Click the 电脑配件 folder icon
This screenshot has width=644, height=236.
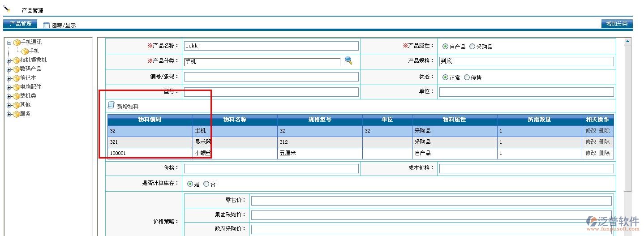tap(17, 87)
